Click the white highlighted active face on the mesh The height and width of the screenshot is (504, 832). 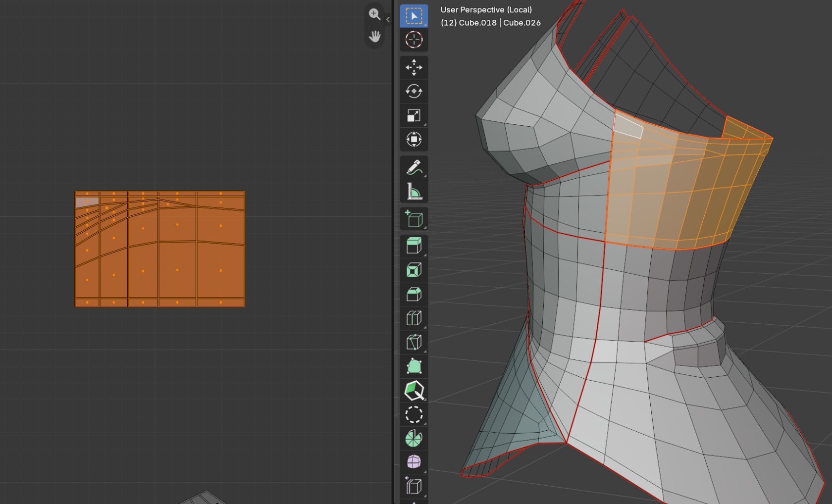(x=628, y=126)
